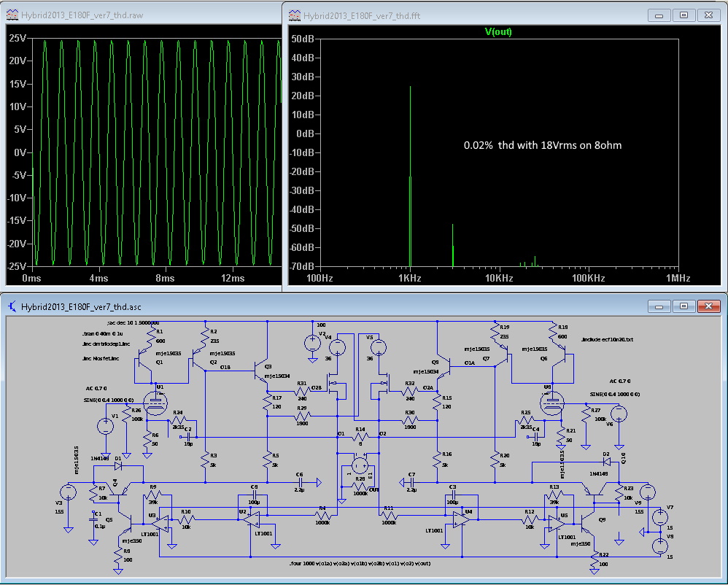
Task: Click the .raw waveform window icon
Action: tap(11, 13)
